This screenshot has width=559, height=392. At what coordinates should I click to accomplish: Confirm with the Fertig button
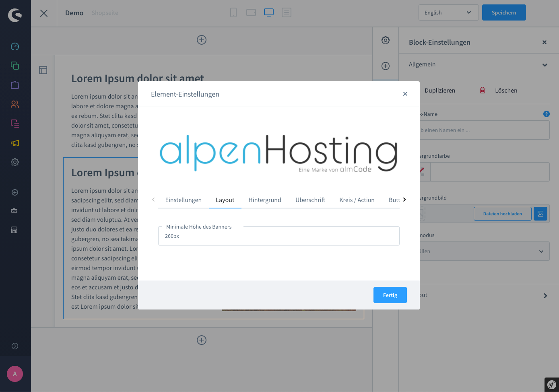390,295
